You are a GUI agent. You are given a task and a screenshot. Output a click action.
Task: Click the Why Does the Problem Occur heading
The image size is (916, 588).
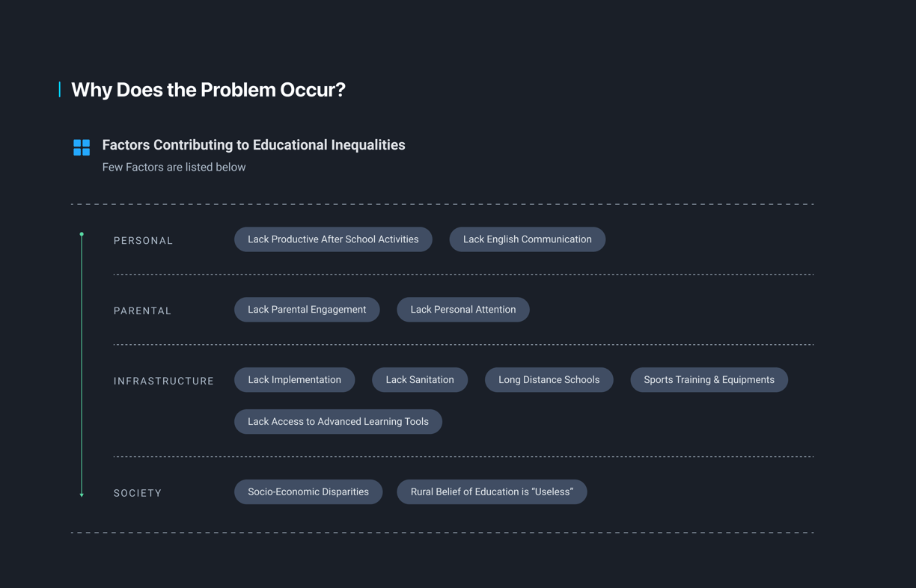click(208, 90)
